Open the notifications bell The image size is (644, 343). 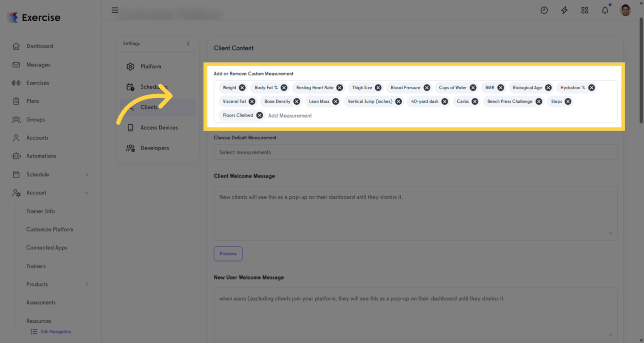tap(605, 10)
